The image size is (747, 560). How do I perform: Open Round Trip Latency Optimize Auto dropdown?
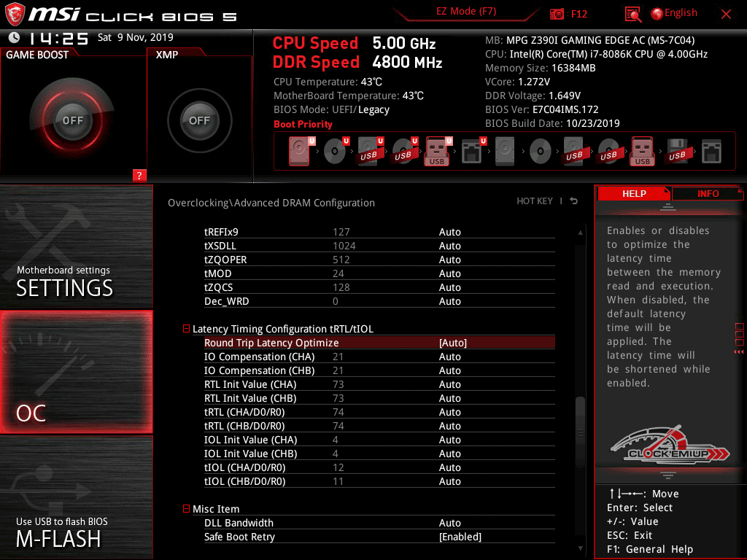point(452,343)
